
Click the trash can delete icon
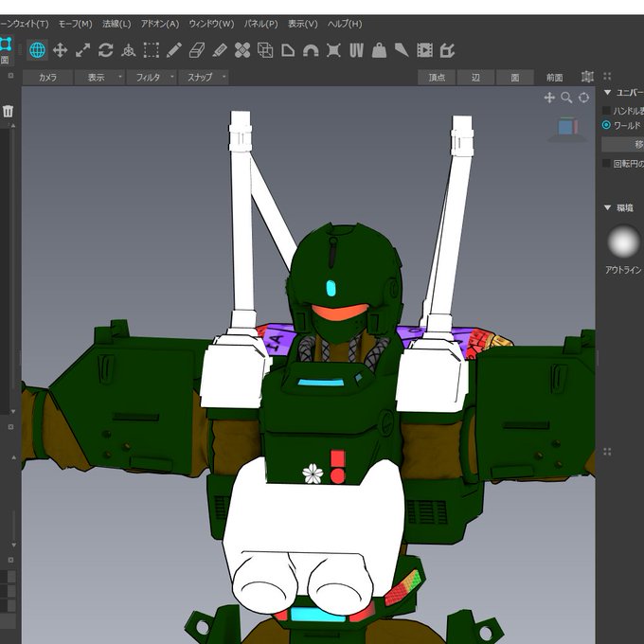pos(8,111)
